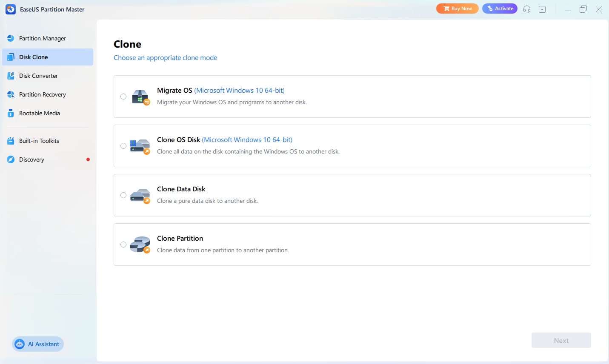The image size is (609, 364).
Task: Open the Disk Converter sidebar icon
Action: tap(11, 76)
